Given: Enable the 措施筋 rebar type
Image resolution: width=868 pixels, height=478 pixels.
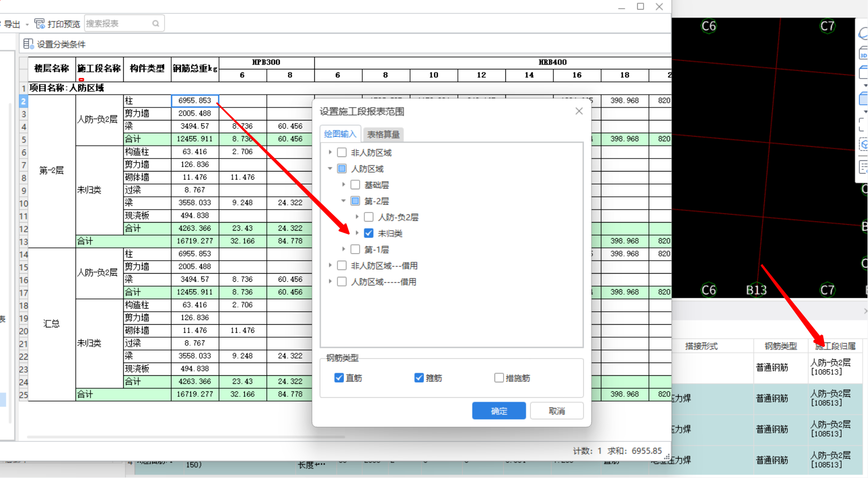Looking at the screenshot, I should click(x=499, y=378).
